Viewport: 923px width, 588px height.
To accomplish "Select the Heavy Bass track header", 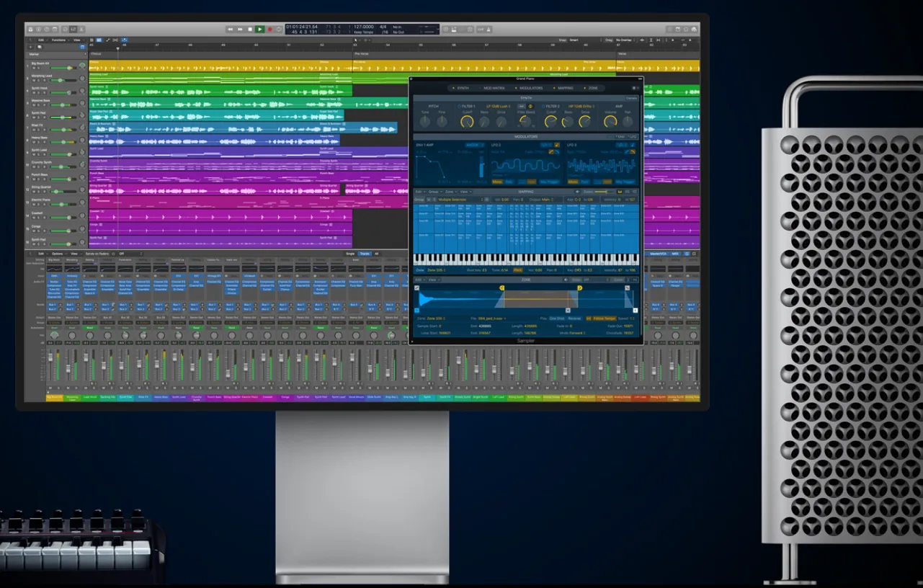I will point(55,140).
